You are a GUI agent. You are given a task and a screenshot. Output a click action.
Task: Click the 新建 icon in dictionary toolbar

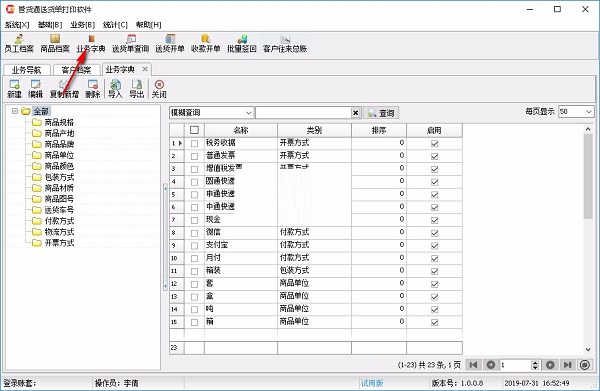point(15,89)
